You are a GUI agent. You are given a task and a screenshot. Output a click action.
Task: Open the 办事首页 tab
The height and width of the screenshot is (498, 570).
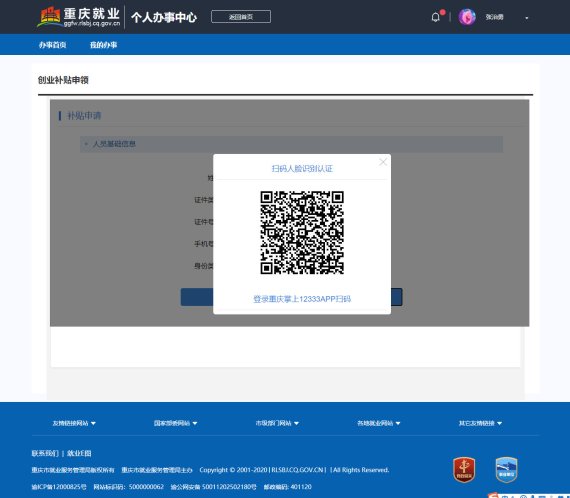coord(52,45)
